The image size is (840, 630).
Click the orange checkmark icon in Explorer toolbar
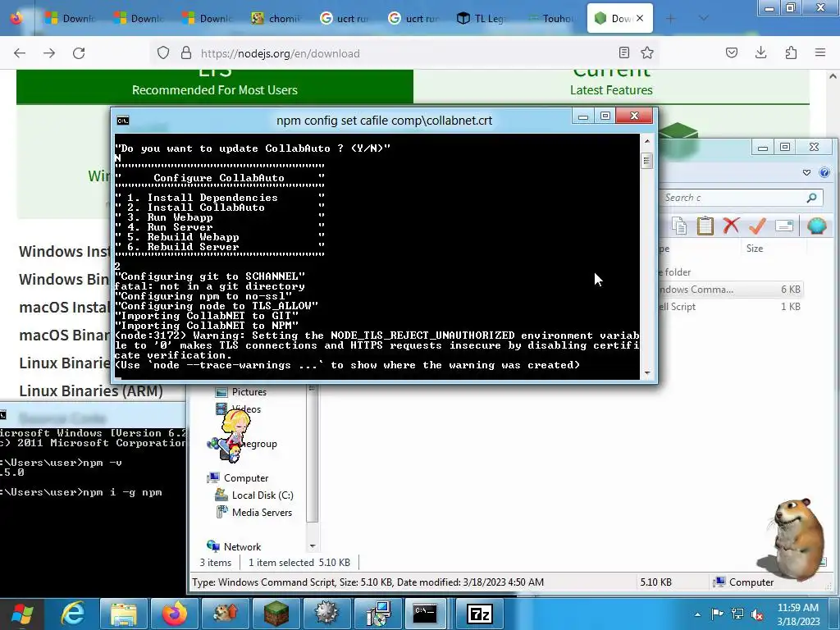[x=757, y=226]
